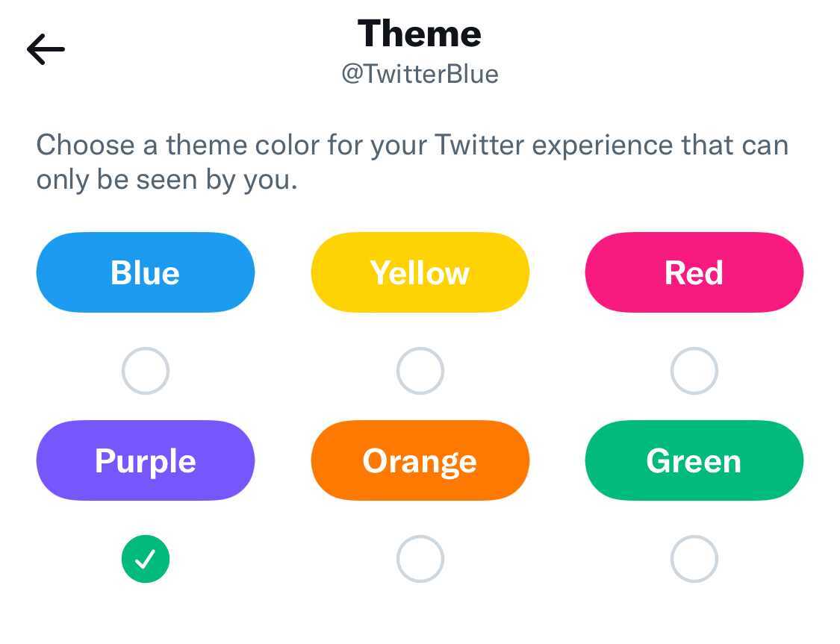Go back using the left arrow
The width and height of the screenshot is (840, 644).
pyautogui.click(x=46, y=50)
